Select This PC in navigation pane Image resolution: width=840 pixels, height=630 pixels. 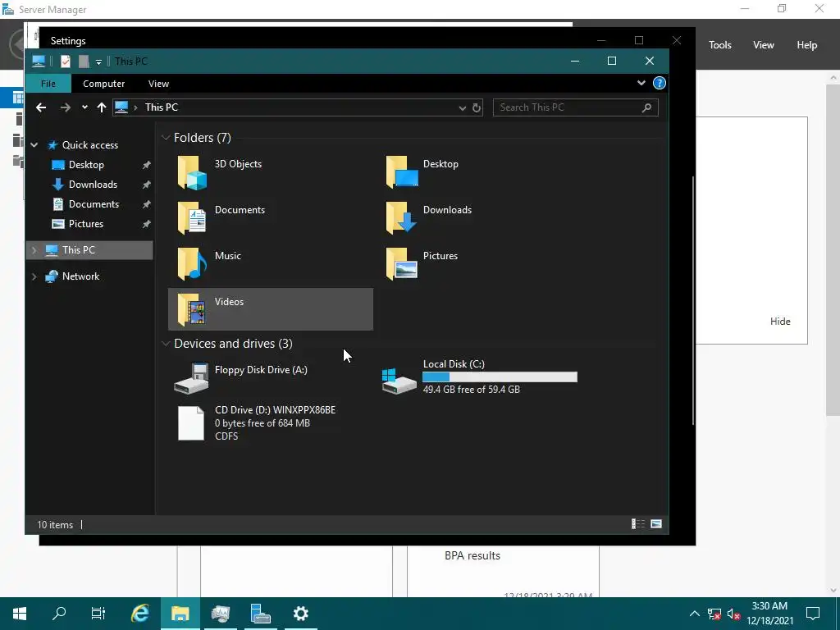pos(89,250)
